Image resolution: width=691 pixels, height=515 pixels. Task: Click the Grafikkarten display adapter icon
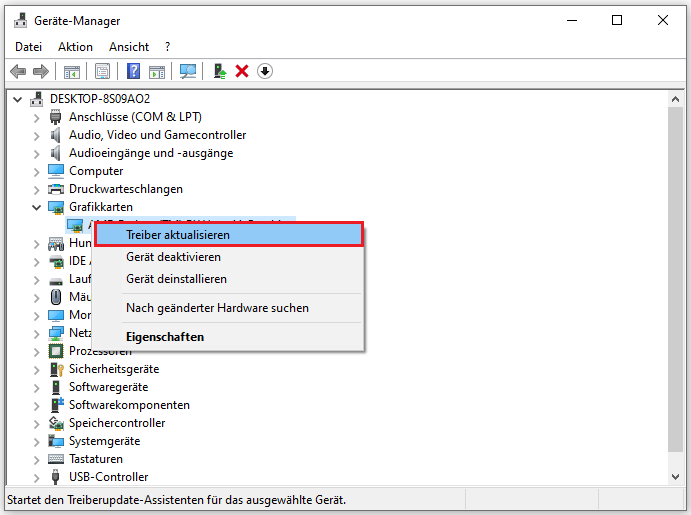[x=56, y=207]
